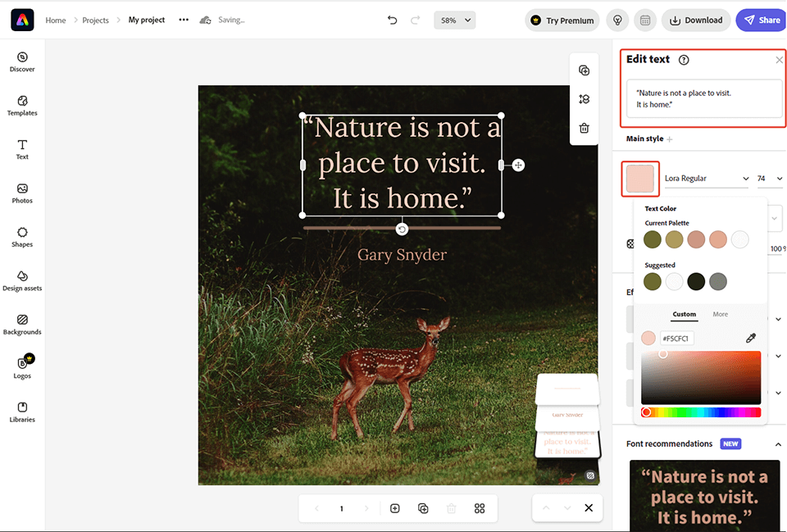Screen dimensions: 787x532
Task: Pick the suggested gray color
Action: pyautogui.click(x=718, y=281)
